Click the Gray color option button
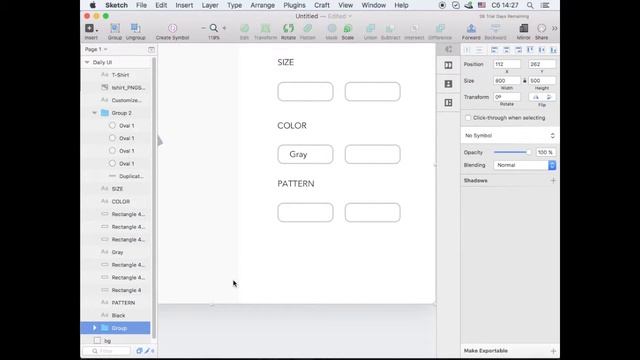The width and height of the screenshot is (640, 360). (305, 154)
